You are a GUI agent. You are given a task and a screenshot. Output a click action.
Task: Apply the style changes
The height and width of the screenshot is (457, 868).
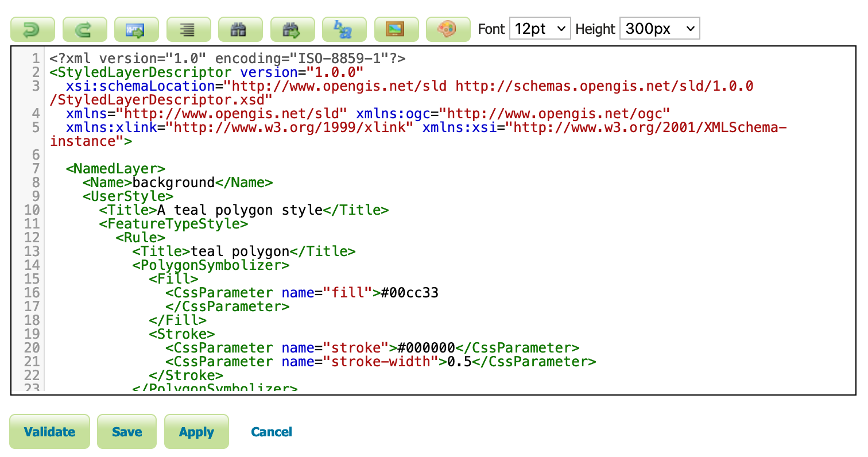pos(196,432)
